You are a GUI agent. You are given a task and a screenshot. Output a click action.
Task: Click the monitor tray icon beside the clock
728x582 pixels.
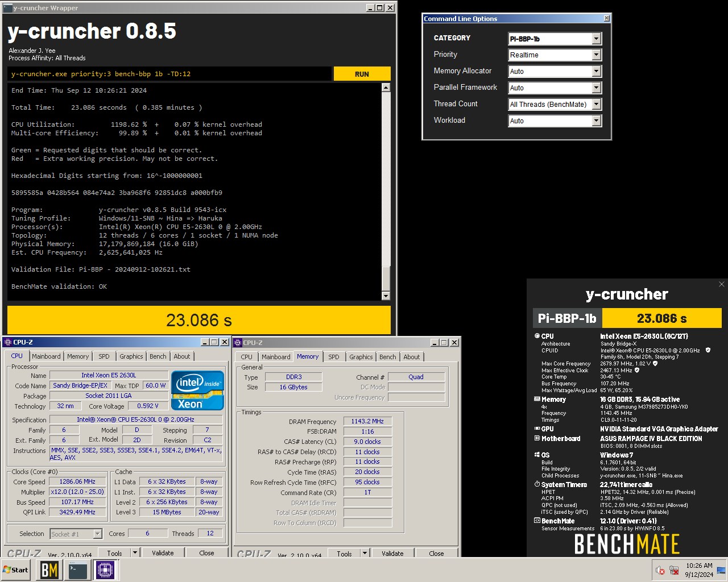[721, 570]
